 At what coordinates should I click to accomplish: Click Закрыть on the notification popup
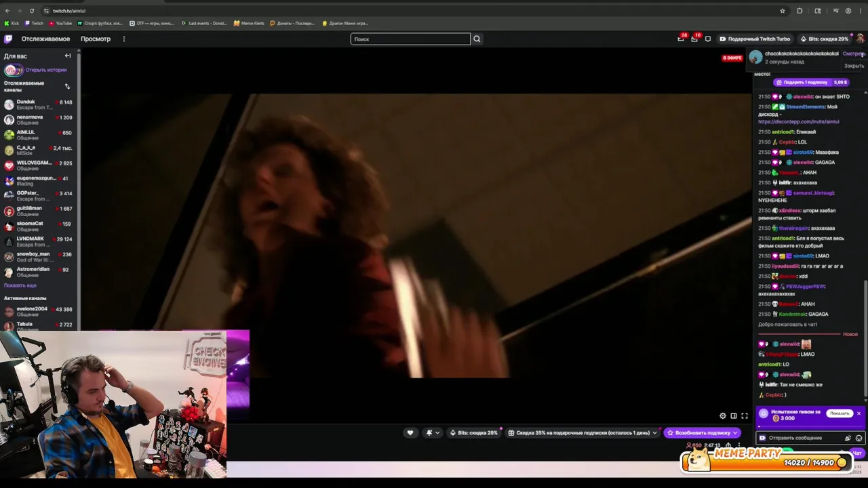[854, 66]
